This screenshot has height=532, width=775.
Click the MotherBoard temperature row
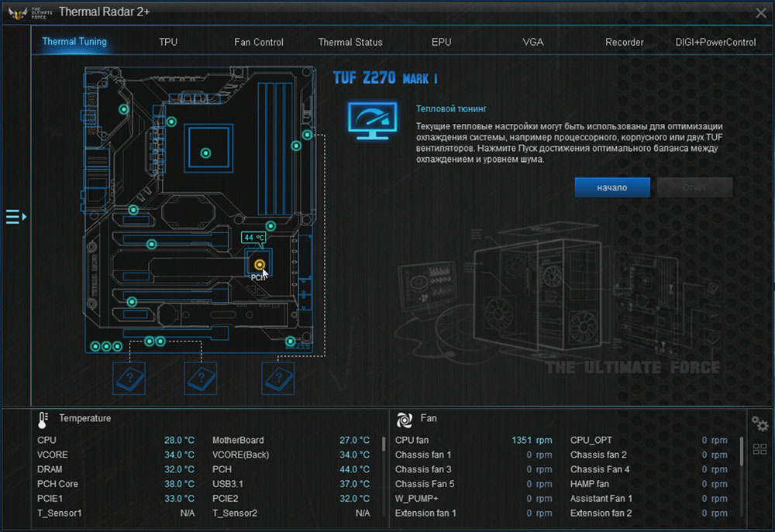(291, 440)
